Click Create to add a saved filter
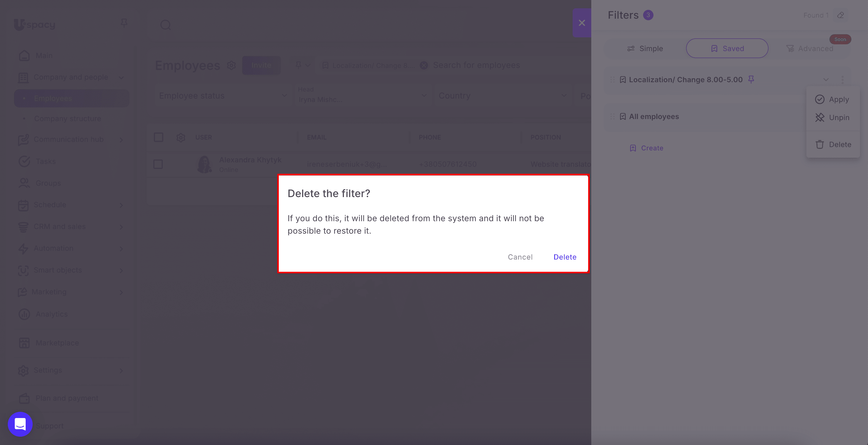This screenshot has height=445, width=868. [646, 148]
